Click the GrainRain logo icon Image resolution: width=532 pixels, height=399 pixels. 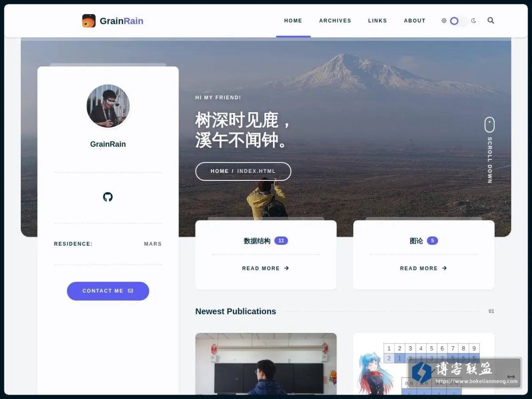(89, 21)
